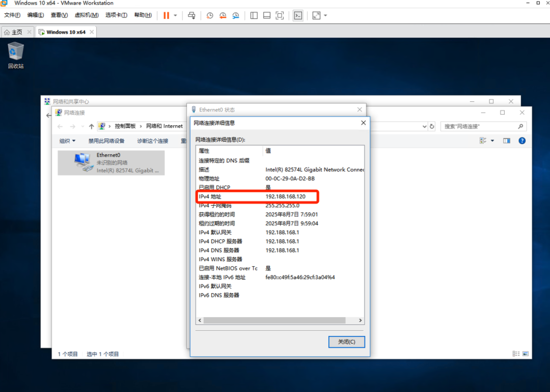Open recent locations dropdown arrow
Screen dimensions: 550x392
pos(82,126)
